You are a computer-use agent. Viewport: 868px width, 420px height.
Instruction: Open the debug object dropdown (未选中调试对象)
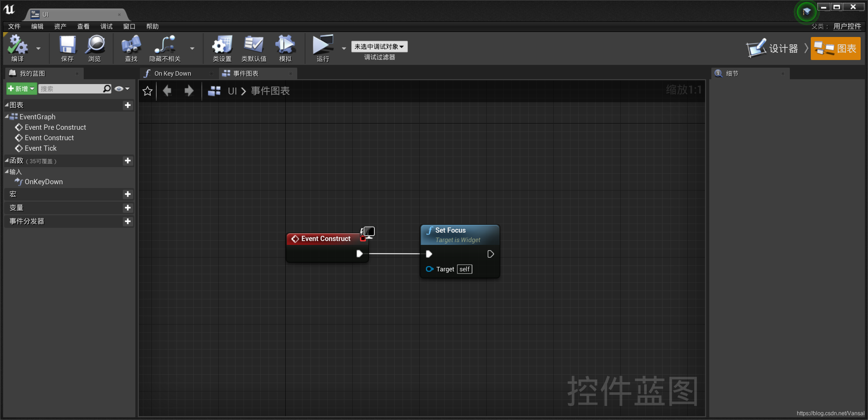(x=379, y=46)
